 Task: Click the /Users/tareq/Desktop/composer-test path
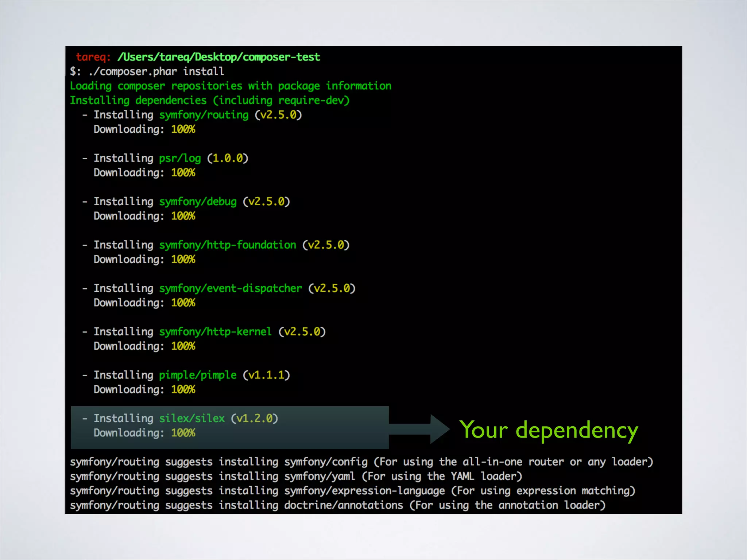click(218, 57)
